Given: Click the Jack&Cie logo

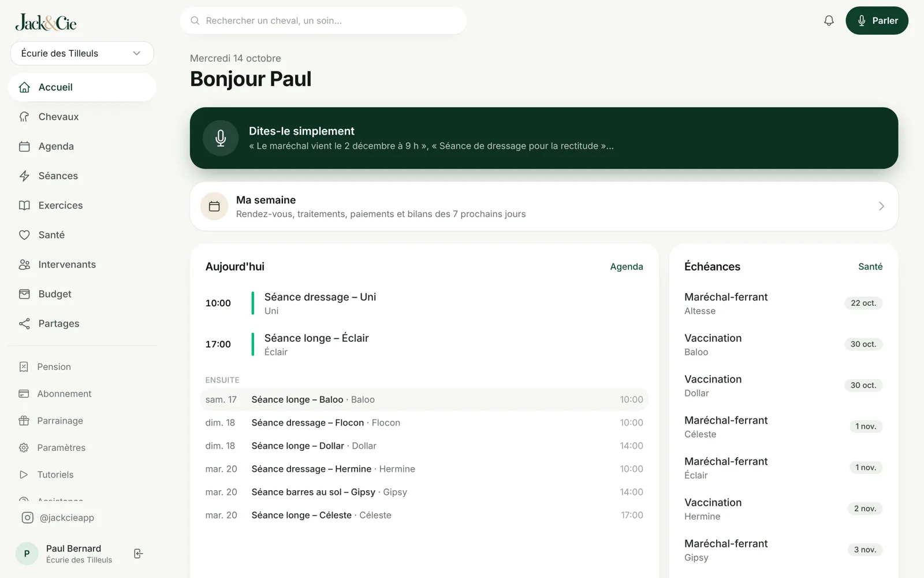Looking at the screenshot, I should [46, 23].
